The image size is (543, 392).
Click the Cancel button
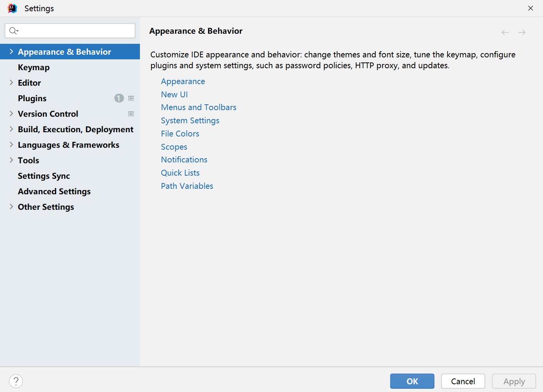(x=463, y=381)
